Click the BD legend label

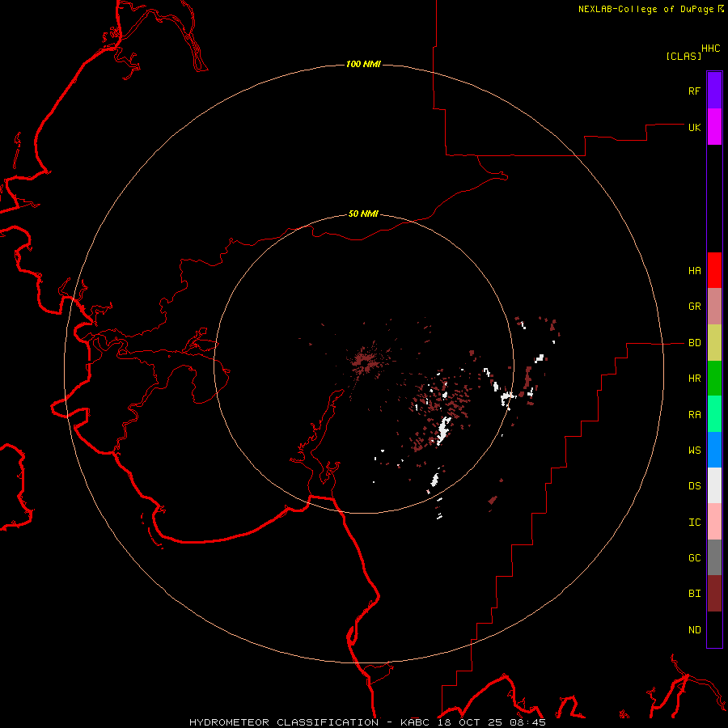click(694, 343)
